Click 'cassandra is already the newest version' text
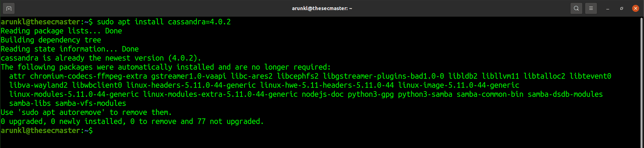The image size is (644, 148). click(x=82, y=58)
